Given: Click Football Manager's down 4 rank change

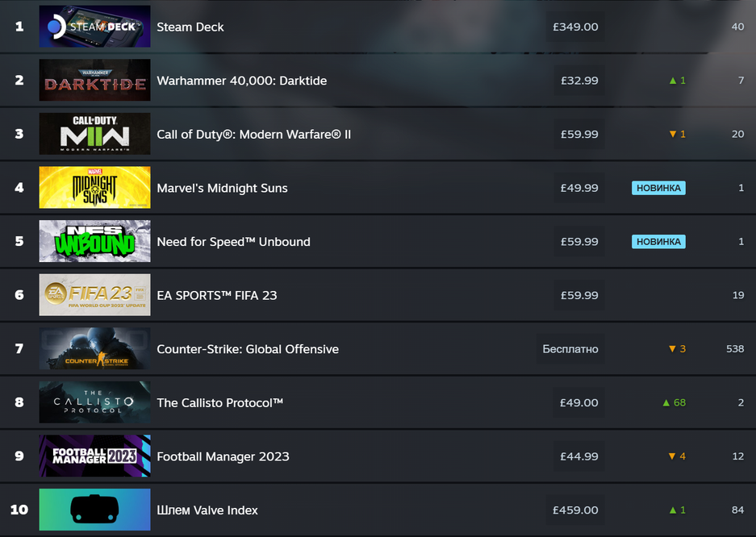Looking at the screenshot, I should [677, 456].
